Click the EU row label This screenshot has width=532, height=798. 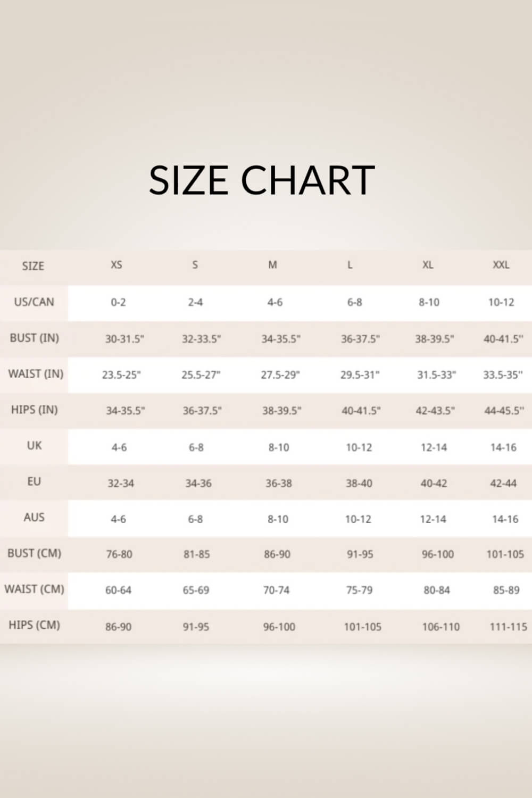point(34,481)
